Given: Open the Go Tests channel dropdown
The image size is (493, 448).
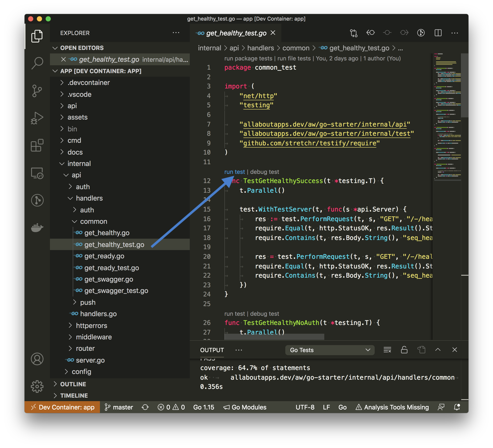Looking at the screenshot, I should 330,350.
